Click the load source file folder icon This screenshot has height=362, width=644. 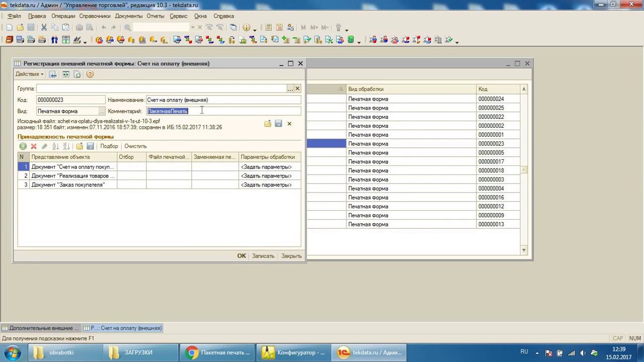pyautogui.click(x=268, y=124)
